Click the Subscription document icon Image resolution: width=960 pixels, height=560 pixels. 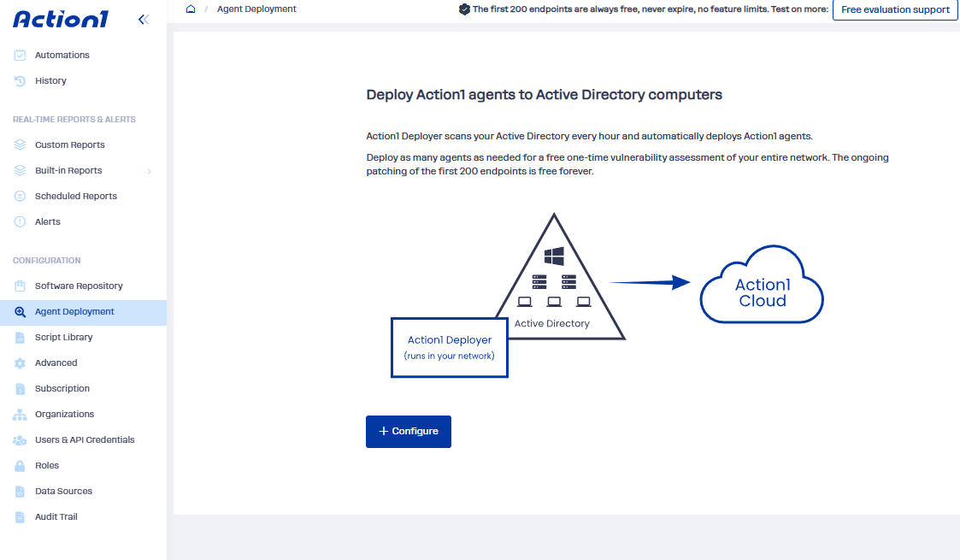(21, 389)
